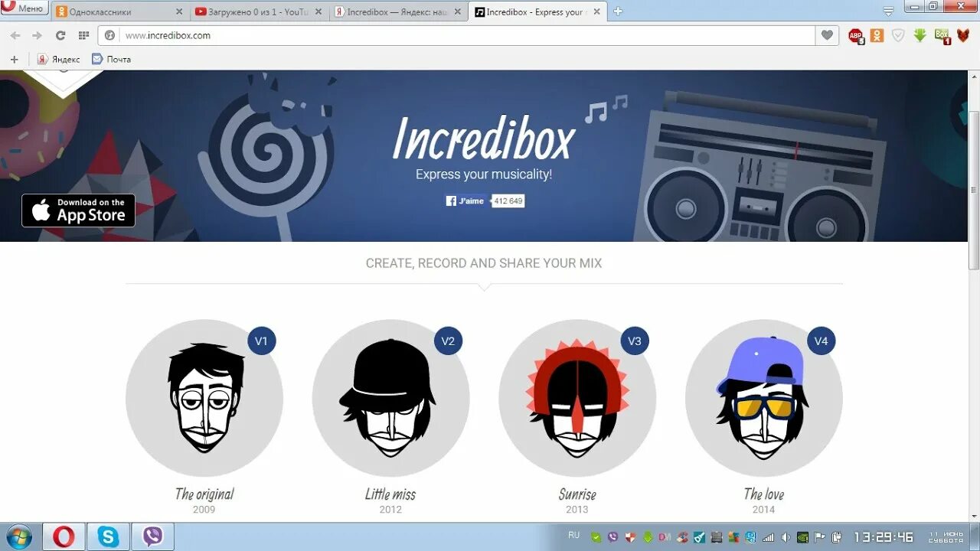Close the Одноклассники tab
Image resolution: width=980 pixels, height=551 pixels.
point(179,11)
